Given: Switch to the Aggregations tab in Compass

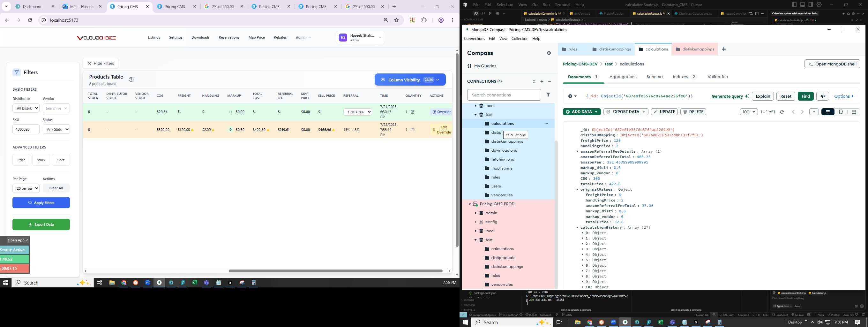Looking at the screenshot, I should [623, 77].
